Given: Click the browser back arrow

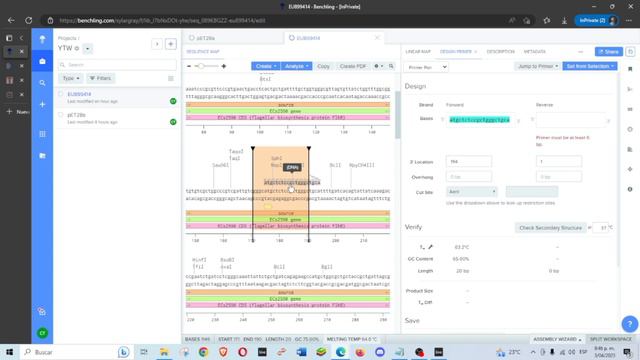Looking at the screenshot, I should pyautogui.click(x=11, y=20).
